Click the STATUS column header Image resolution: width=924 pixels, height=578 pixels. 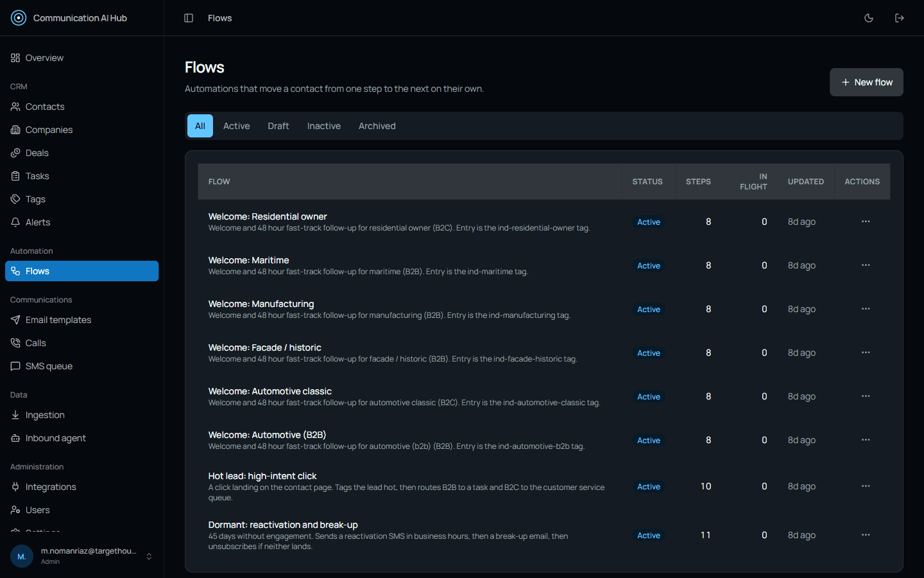coord(647,182)
